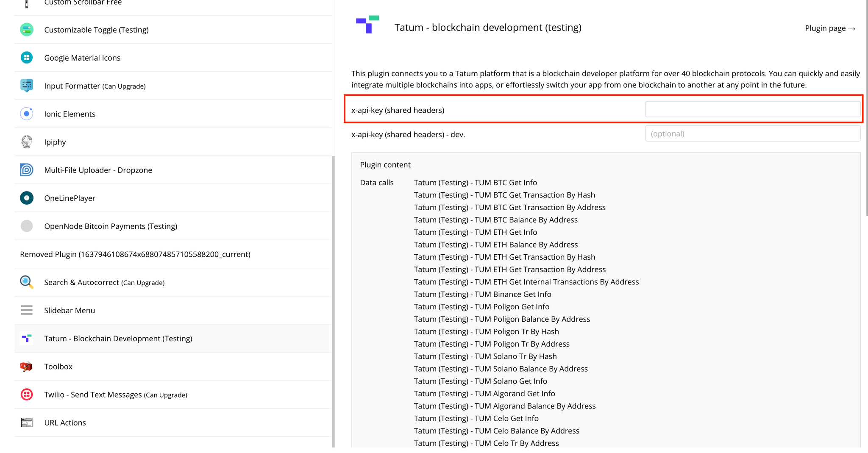868x453 pixels.
Task: Click the Data calls label
Action: point(377,183)
